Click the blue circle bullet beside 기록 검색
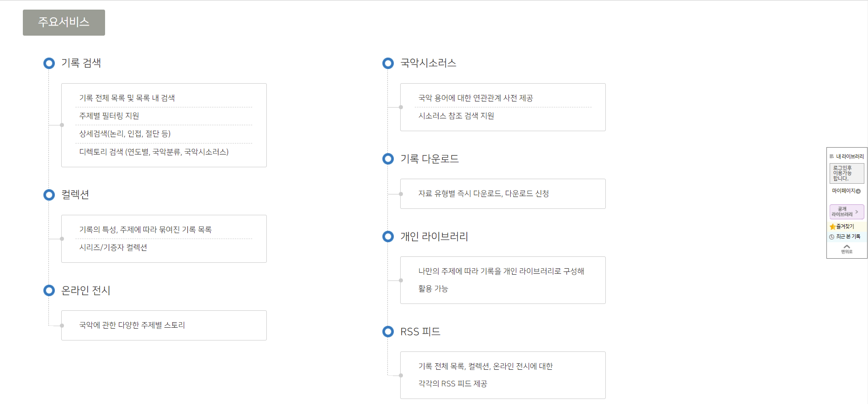The height and width of the screenshot is (404, 868). click(x=49, y=63)
